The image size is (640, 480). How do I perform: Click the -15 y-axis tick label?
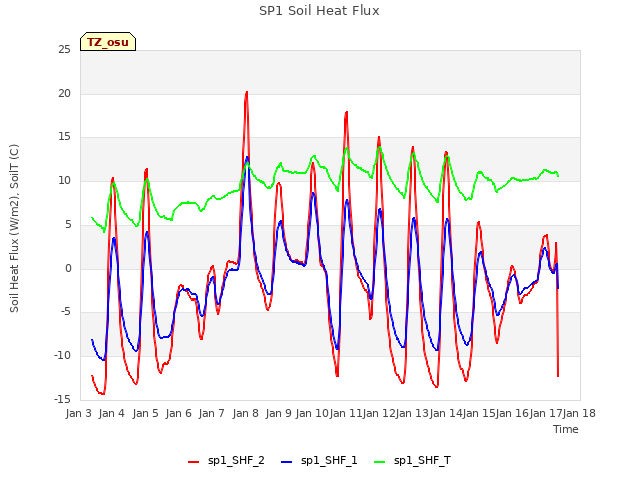(x=62, y=399)
